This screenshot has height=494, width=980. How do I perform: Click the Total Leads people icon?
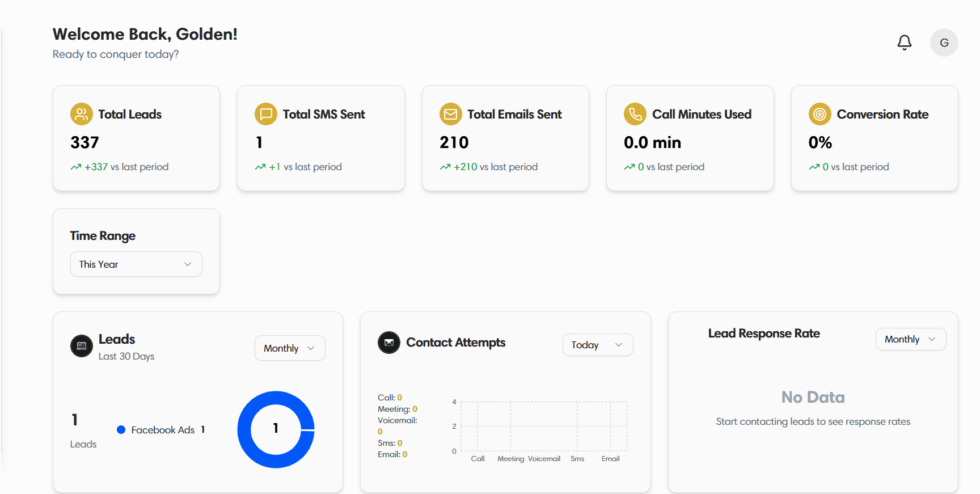[x=82, y=114]
